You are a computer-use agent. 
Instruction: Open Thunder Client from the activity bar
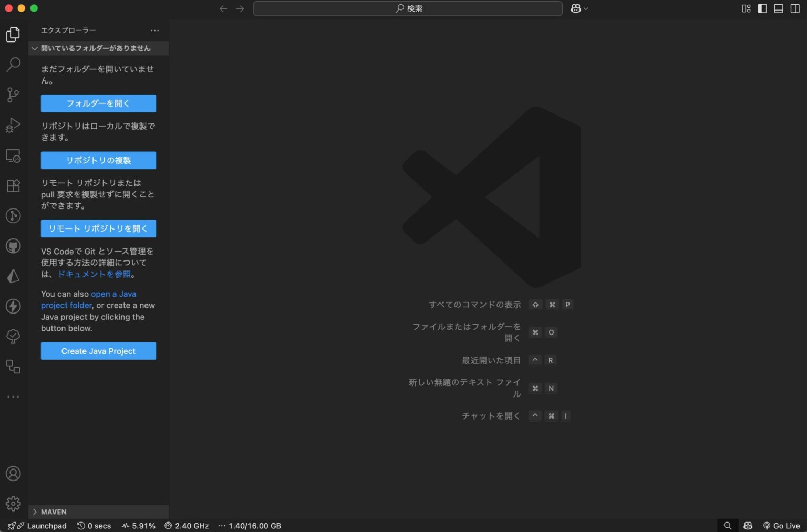pyautogui.click(x=13, y=306)
